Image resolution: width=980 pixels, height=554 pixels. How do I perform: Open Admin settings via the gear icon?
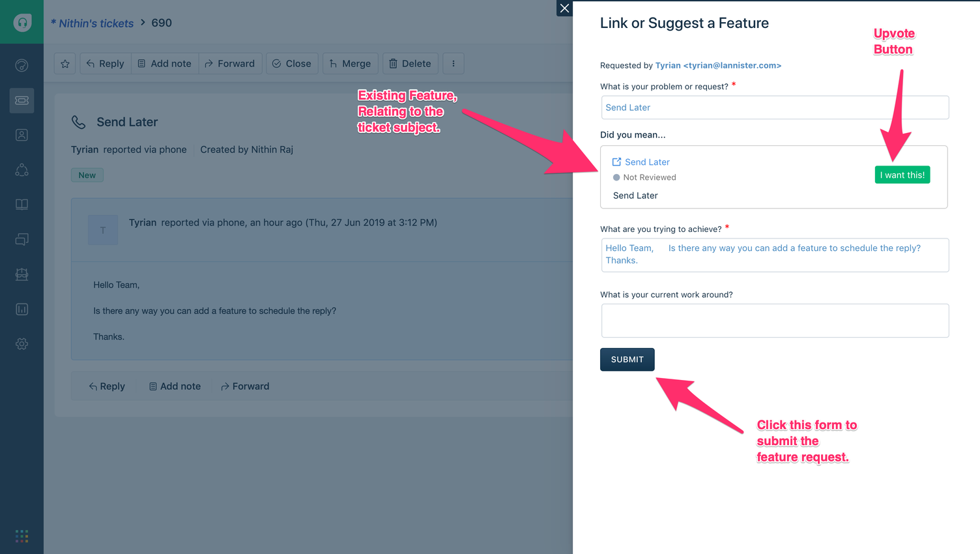(x=22, y=343)
